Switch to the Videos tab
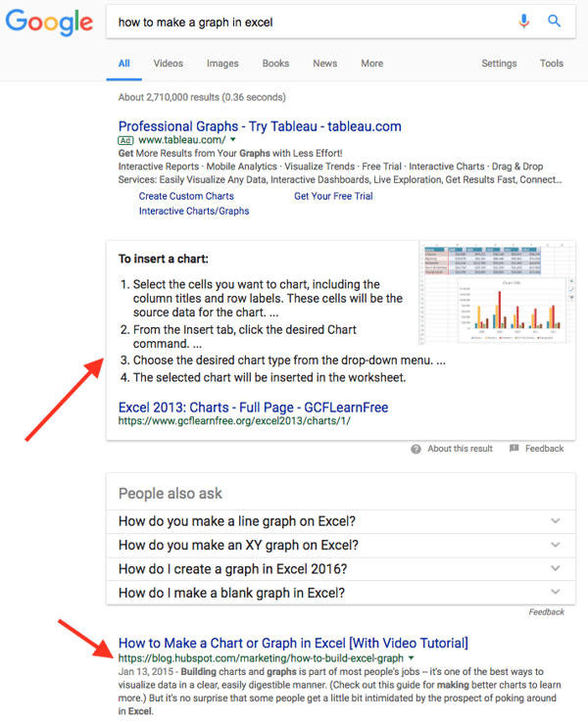Screen dimensions: 588x722 (168, 64)
